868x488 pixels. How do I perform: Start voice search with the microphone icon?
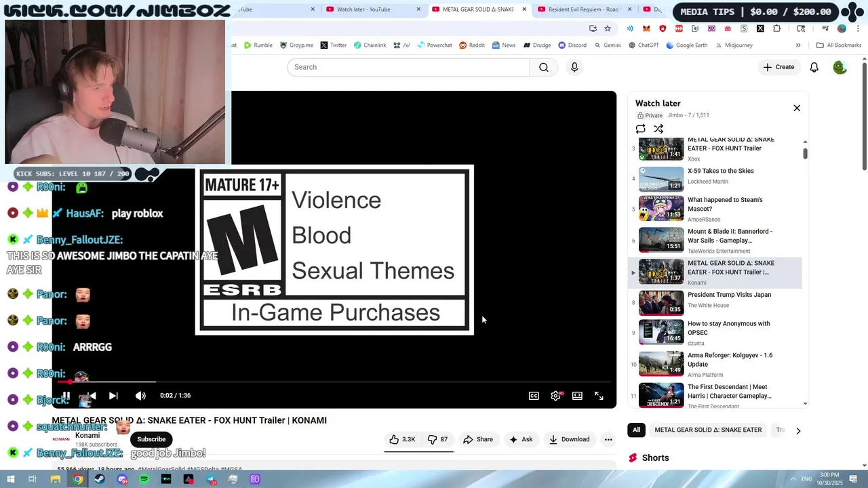(574, 67)
